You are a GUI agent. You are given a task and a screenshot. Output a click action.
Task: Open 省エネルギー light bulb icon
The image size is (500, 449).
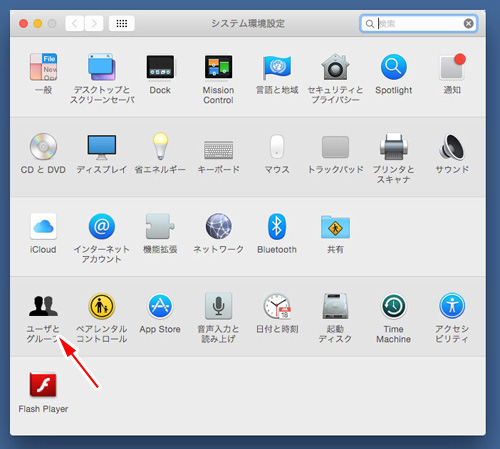point(160,146)
